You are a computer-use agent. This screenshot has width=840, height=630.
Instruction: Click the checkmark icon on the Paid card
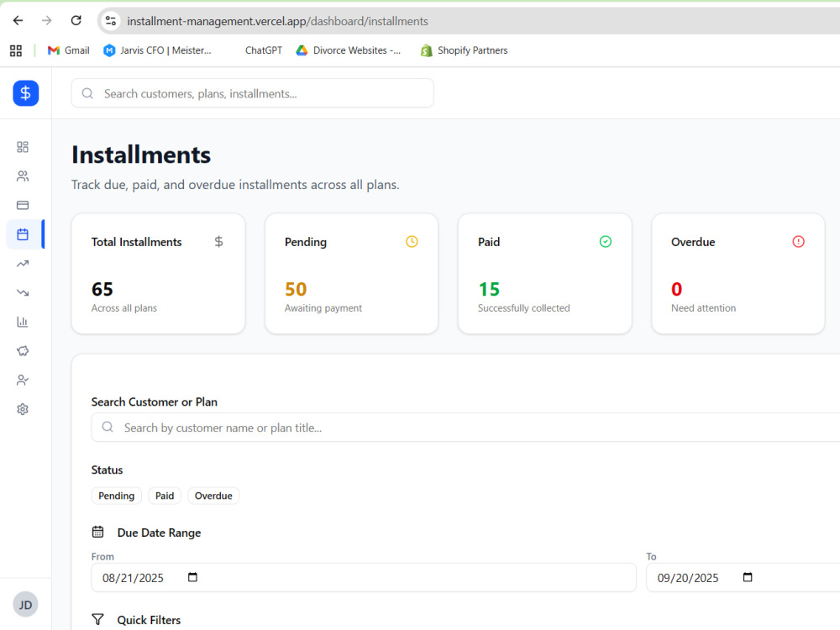(606, 242)
